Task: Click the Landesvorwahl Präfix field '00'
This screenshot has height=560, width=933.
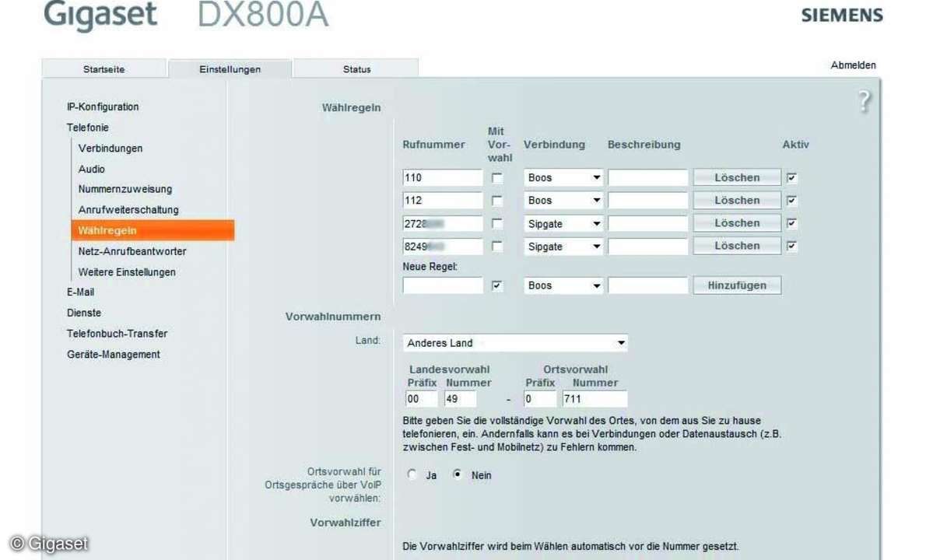Action: click(x=421, y=399)
